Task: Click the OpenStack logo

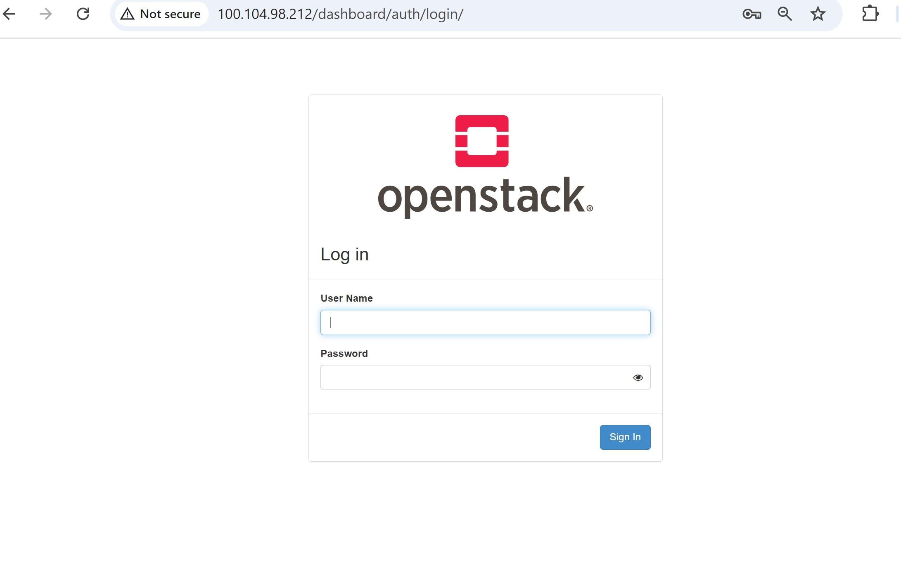Action: tap(485, 166)
